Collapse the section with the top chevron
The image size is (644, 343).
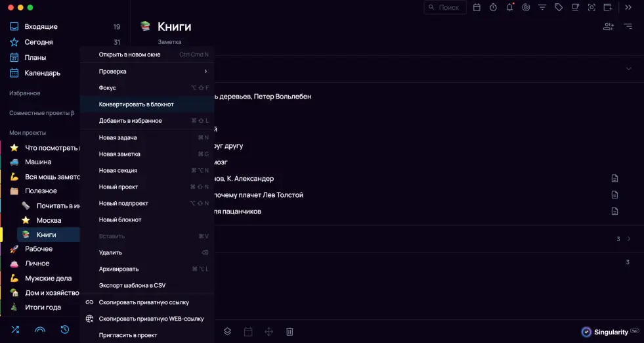(x=628, y=68)
